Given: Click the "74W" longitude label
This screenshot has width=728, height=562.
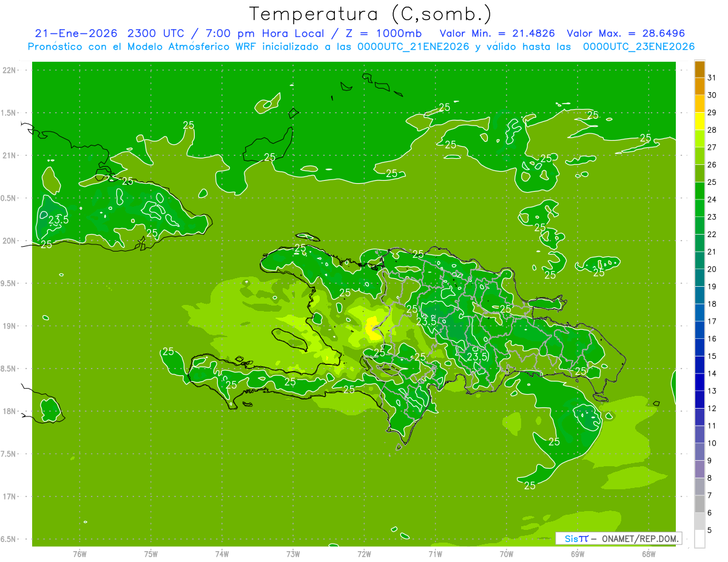Looking at the screenshot, I should click(x=222, y=554).
